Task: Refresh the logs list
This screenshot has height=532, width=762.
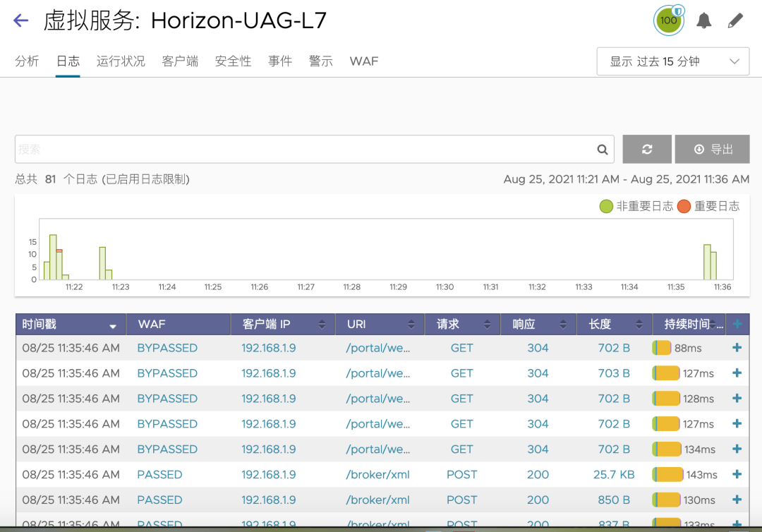Action: point(647,149)
